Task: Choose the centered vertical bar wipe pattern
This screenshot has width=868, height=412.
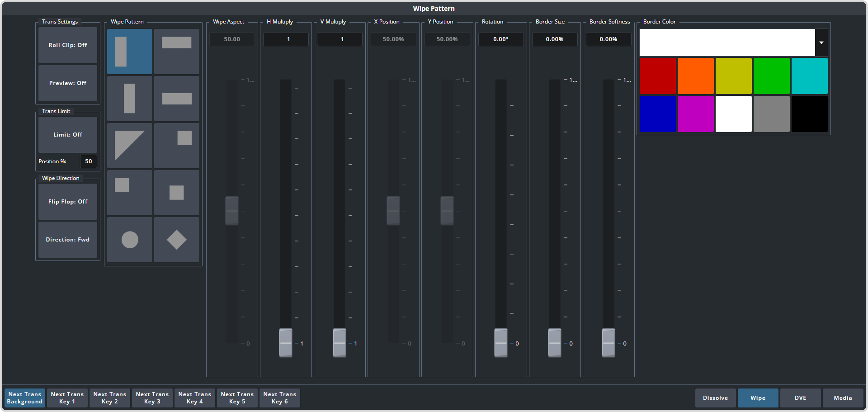Action: point(130,99)
